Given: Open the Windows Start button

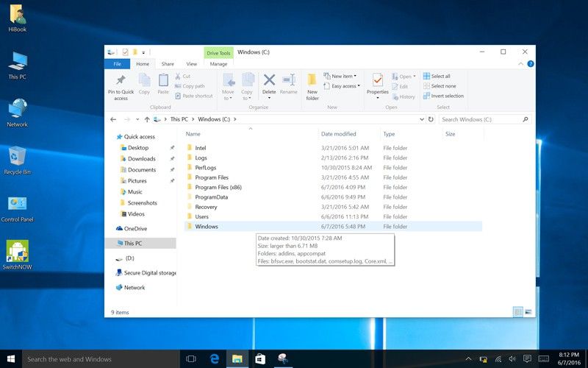Looking at the screenshot, I should pos(11,359).
